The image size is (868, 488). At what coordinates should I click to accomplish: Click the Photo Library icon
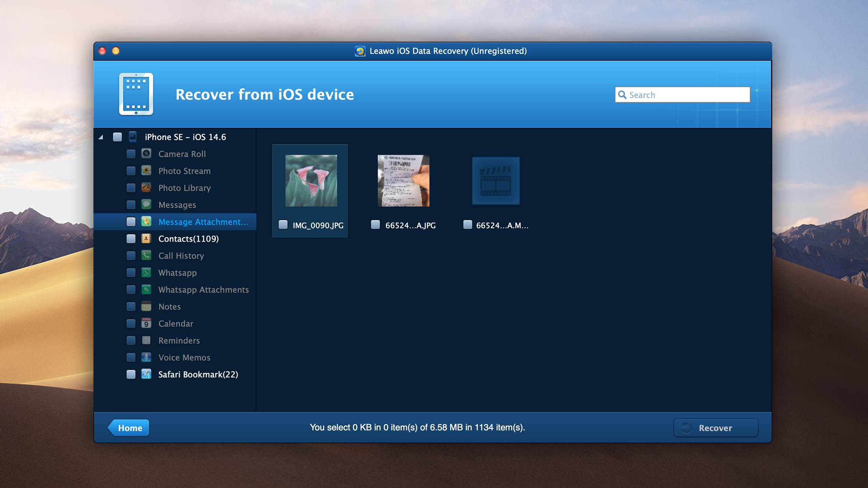tap(146, 188)
